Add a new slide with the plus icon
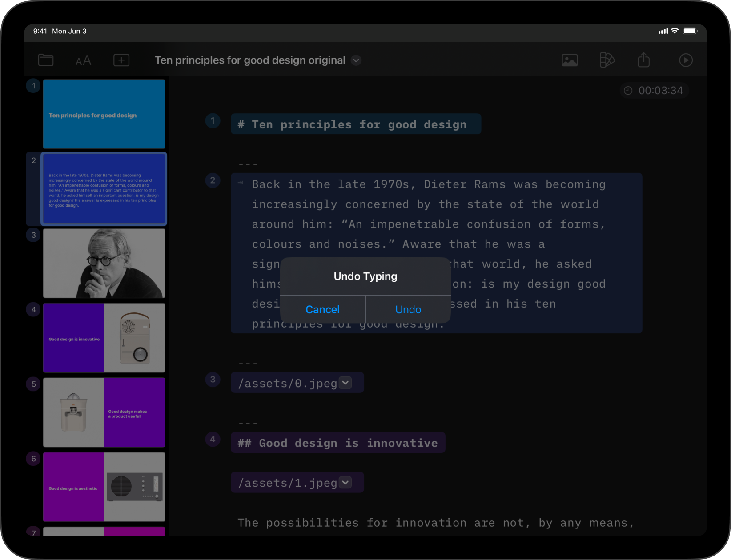Image resolution: width=731 pixels, height=560 pixels. point(121,60)
